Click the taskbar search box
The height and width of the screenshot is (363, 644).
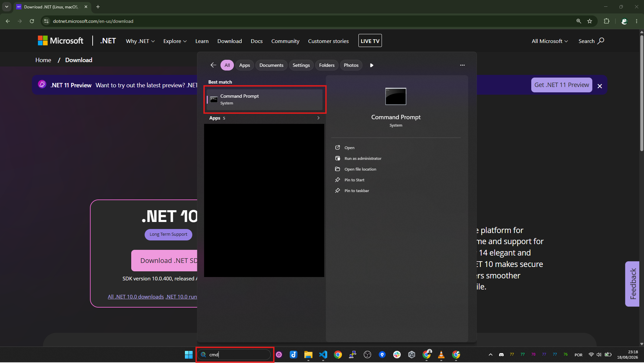pos(234,355)
